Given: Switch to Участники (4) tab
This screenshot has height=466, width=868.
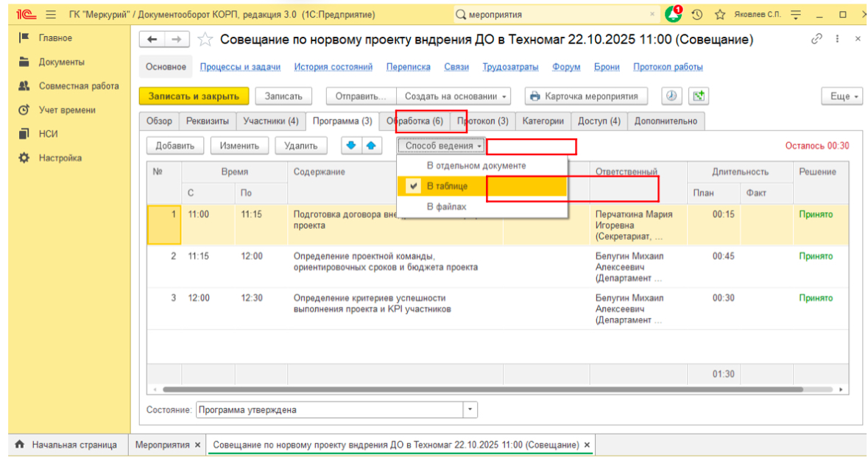Looking at the screenshot, I should point(271,121).
